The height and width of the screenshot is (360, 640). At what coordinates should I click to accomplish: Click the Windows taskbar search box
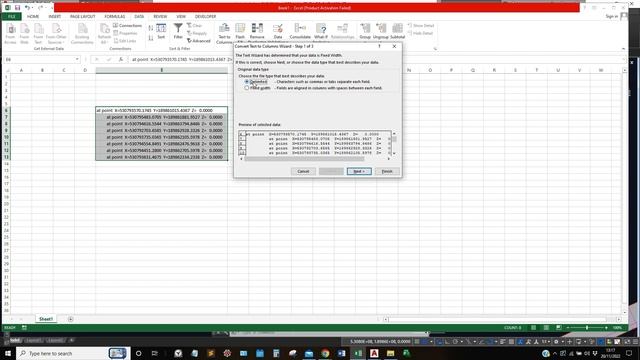[73, 353]
